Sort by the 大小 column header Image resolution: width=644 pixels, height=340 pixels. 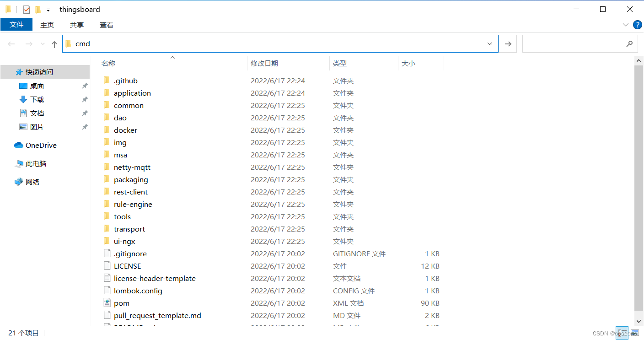pyautogui.click(x=408, y=63)
